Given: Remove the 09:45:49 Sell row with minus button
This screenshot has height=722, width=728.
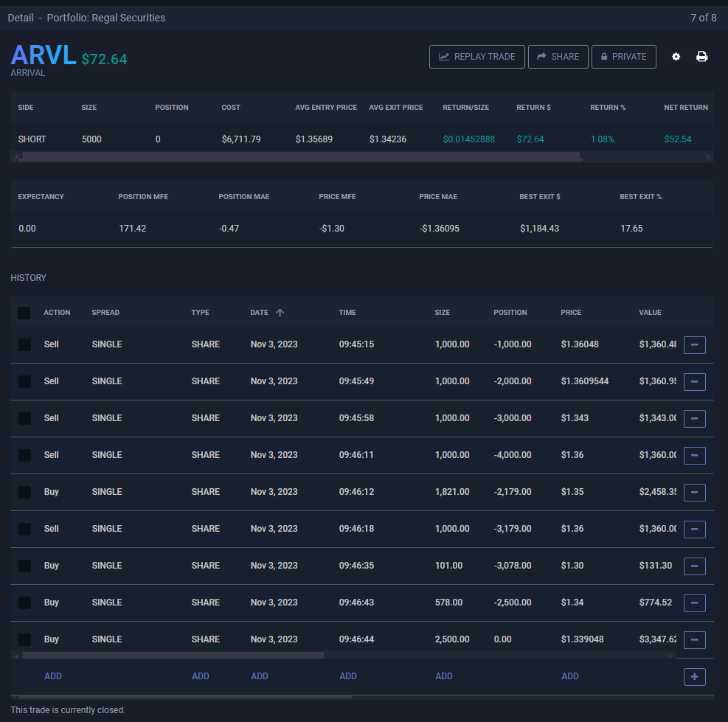Looking at the screenshot, I should click(x=695, y=382).
